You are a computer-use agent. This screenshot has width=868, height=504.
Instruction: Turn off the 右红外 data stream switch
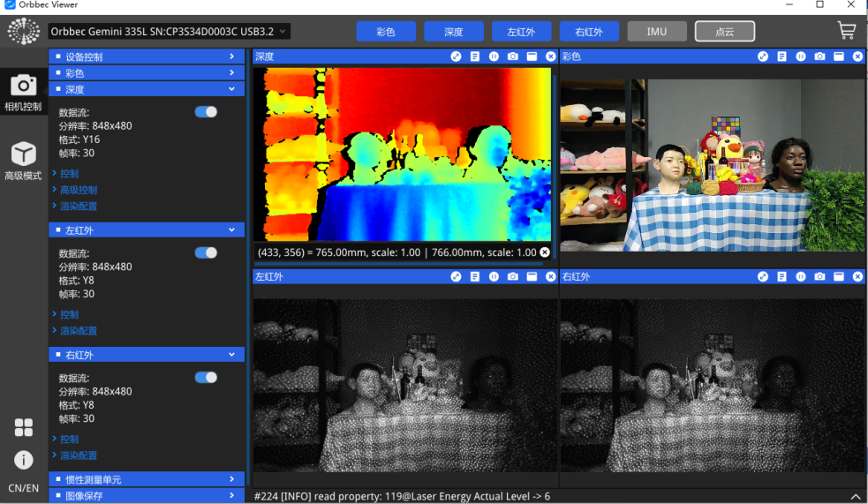(206, 378)
